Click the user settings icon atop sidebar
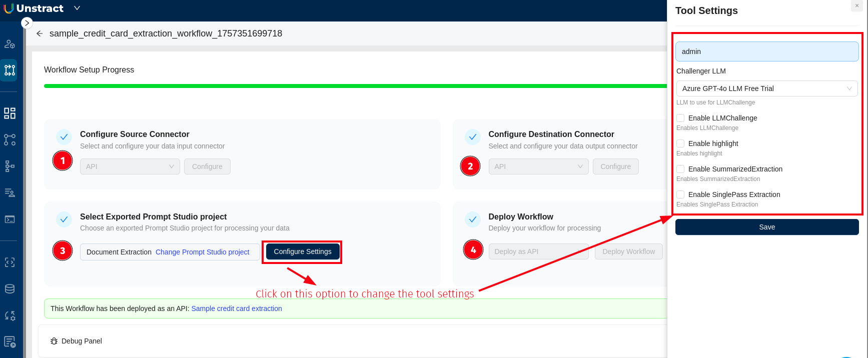Viewport: 868px width, 358px height. point(10,44)
